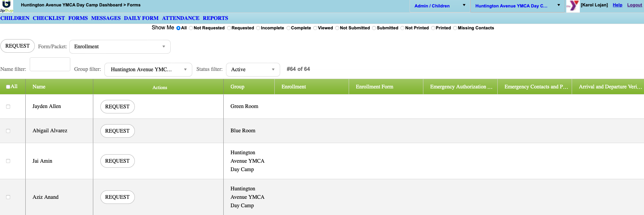Check the All header checkbox
644x215 pixels.
tap(8, 87)
